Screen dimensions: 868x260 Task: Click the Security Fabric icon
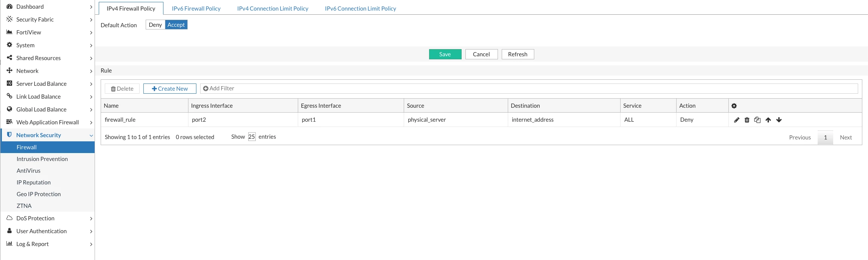click(x=9, y=19)
